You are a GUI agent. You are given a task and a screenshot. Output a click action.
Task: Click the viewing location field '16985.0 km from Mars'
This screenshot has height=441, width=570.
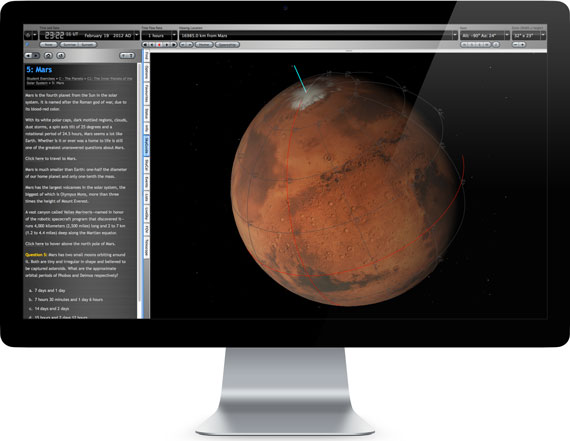[x=315, y=36]
